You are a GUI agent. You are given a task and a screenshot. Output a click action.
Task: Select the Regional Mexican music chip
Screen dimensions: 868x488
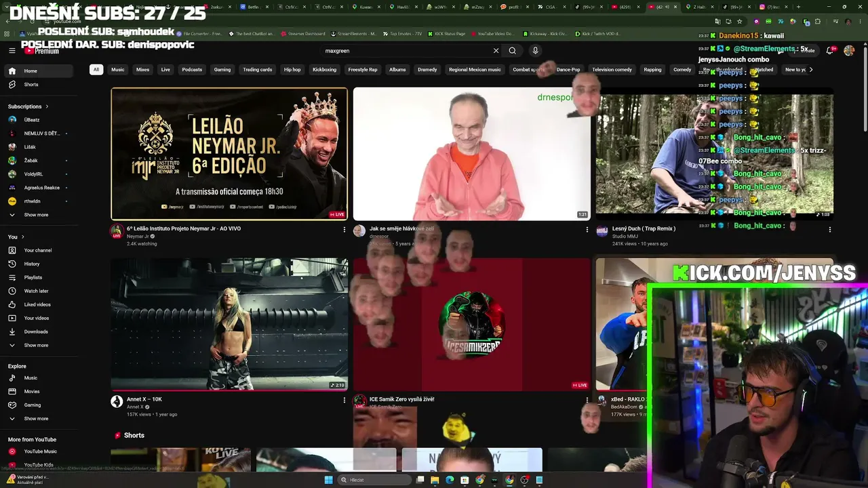475,70
